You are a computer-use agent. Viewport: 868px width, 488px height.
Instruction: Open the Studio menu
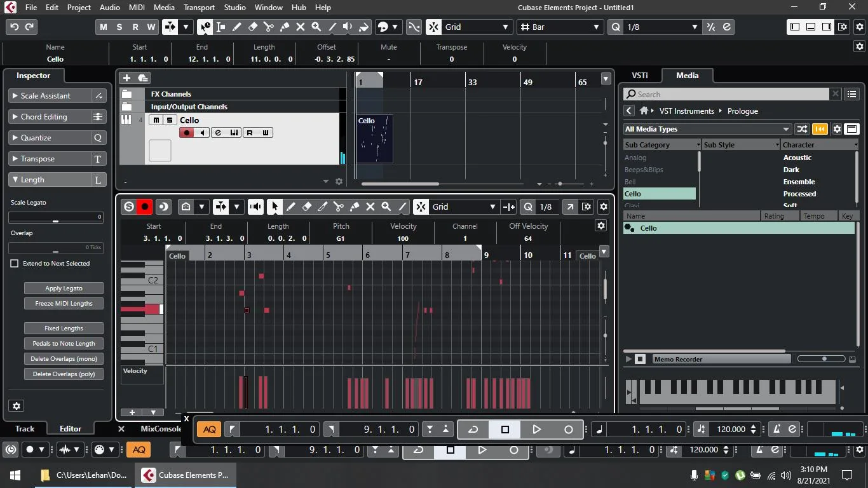(235, 7)
